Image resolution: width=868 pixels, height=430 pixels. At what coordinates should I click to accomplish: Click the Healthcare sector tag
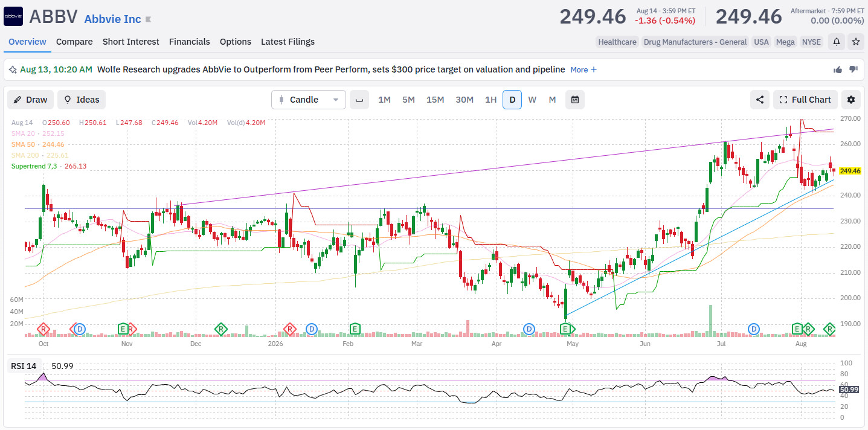617,42
